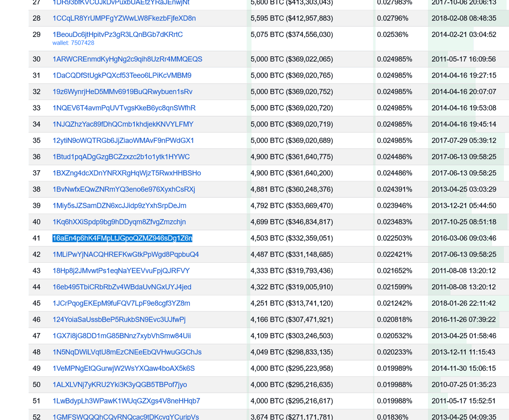Open address 12ytiN9oWQTRGb6JjZiaoWMAvF9nPWdGX1
This screenshot has width=509, height=420.
[123, 140]
